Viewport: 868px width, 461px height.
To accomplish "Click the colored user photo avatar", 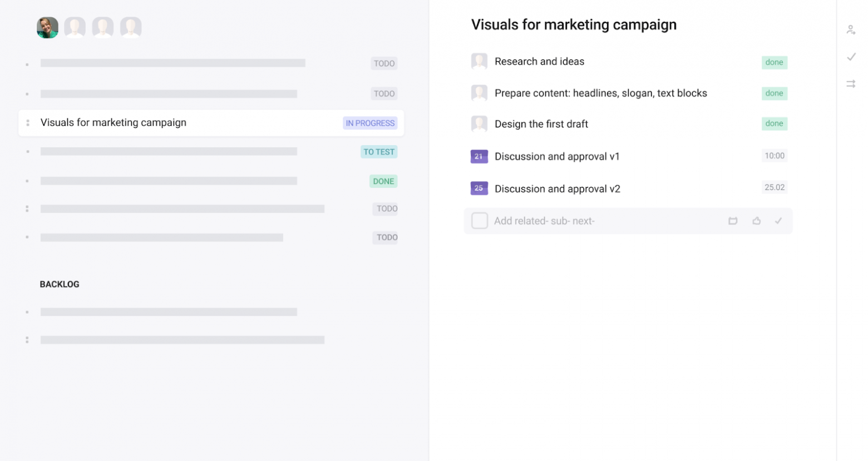I will 47,28.
